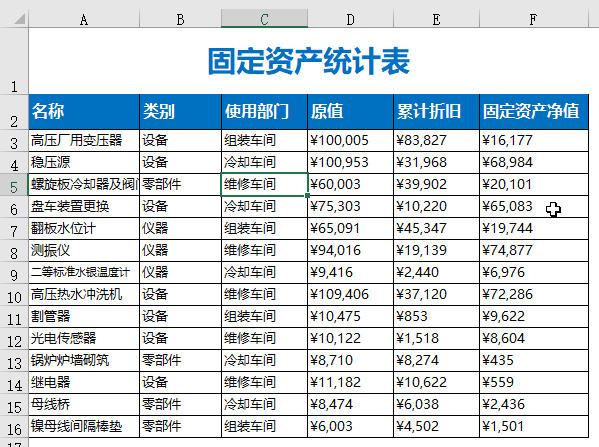
Task: Select depreciation value ¥31,968
Action: click(x=436, y=163)
